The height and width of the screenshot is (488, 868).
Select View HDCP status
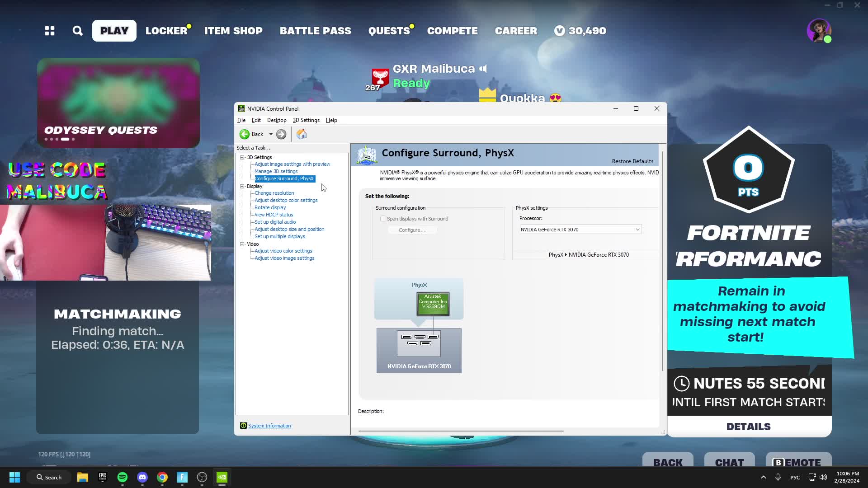(x=274, y=215)
